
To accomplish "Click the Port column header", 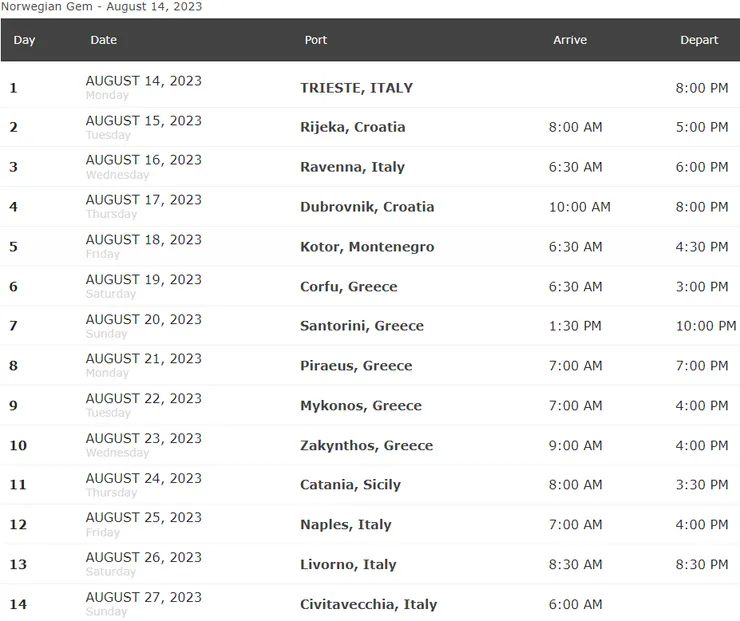I will pyautogui.click(x=316, y=40).
